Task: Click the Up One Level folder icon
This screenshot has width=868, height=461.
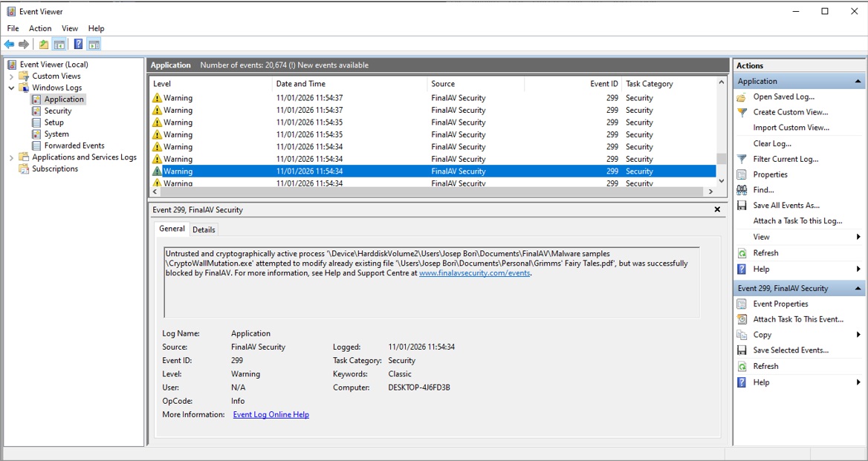Action: click(x=44, y=45)
